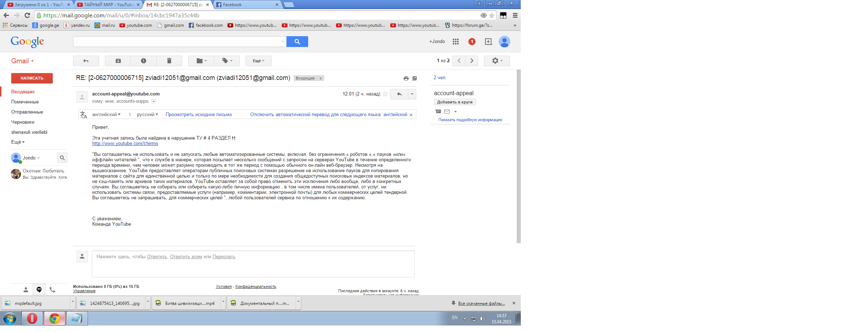Turn off automatic translation for English

point(329,115)
